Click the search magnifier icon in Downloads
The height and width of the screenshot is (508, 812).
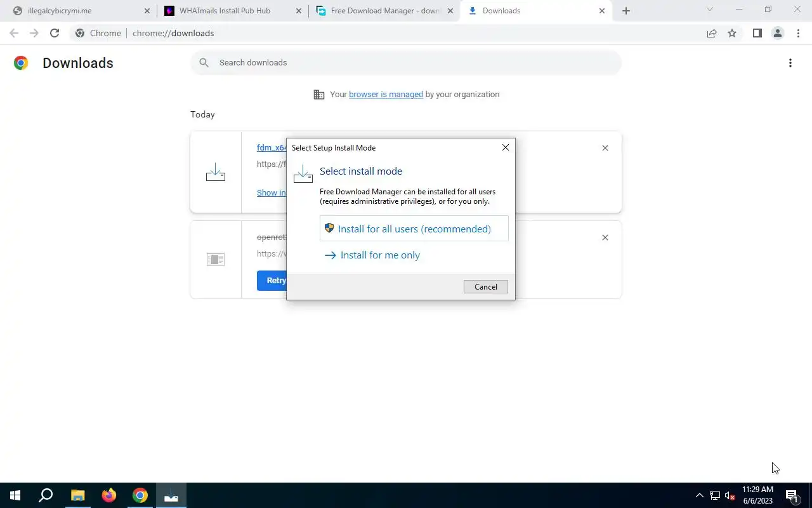pos(204,62)
